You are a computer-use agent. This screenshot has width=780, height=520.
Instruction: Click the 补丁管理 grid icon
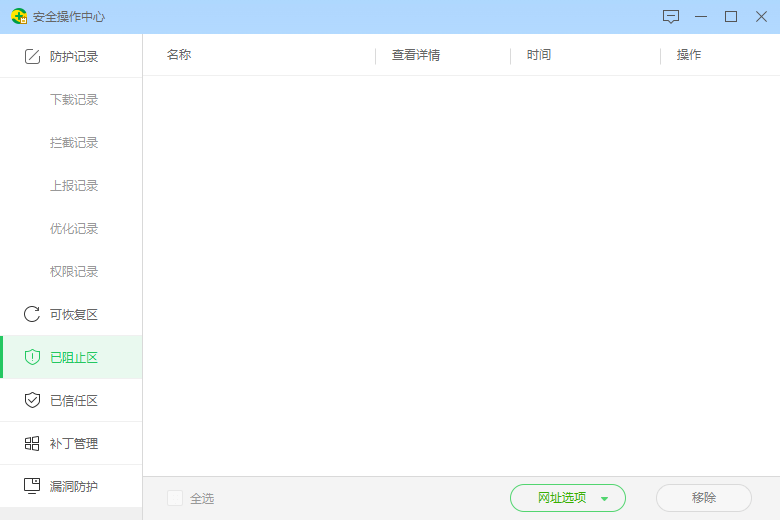click(x=32, y=443)
